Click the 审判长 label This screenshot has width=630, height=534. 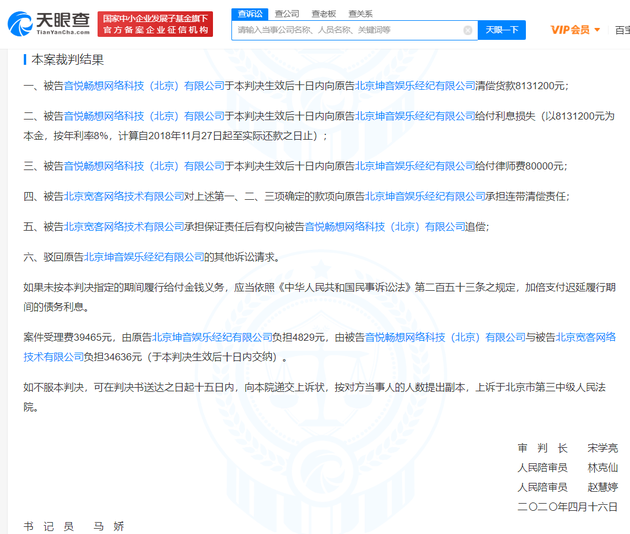pos(542,448)
